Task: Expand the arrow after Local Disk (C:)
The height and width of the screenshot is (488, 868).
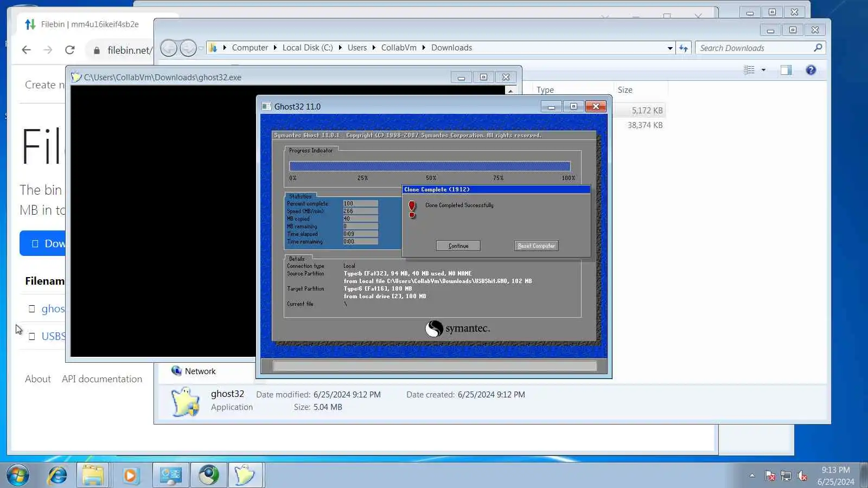Action: 340,48
